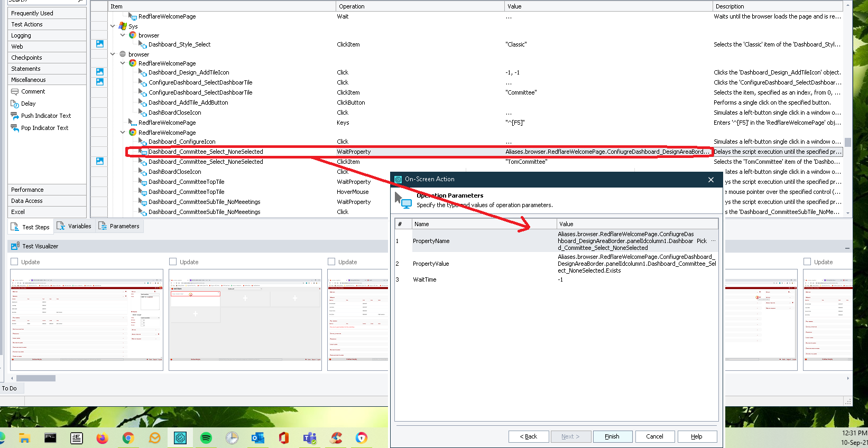Check the leftmost Update checkbox
The image size is (868, 448).
[14, 262]
